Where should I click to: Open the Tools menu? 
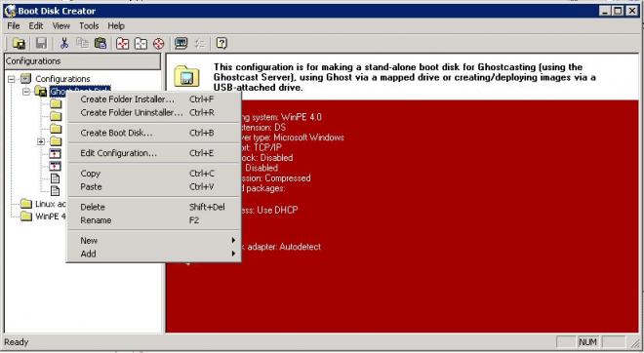89,26
